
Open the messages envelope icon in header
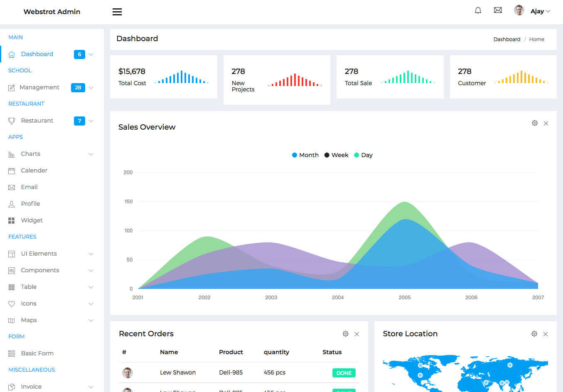click(498, 10)
